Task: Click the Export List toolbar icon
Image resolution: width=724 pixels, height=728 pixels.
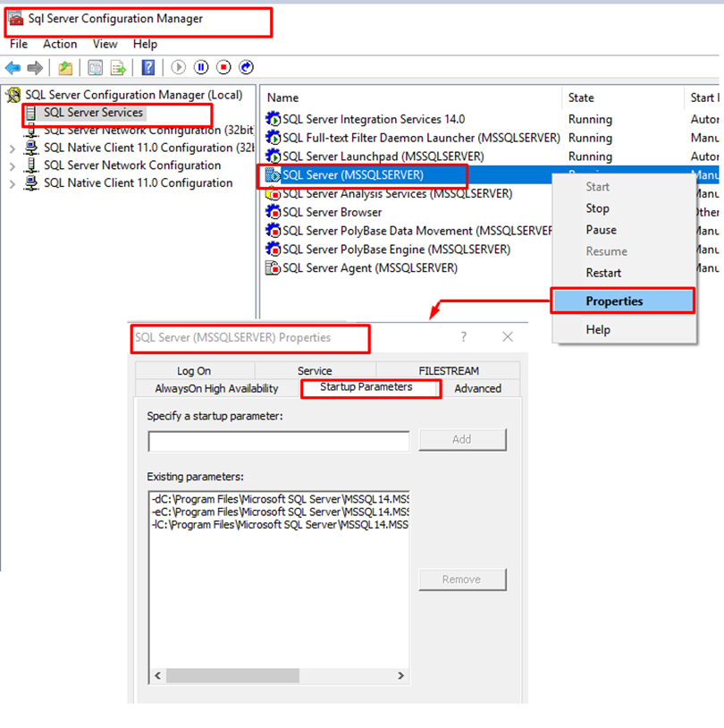Action: click(x=118, y=68)
